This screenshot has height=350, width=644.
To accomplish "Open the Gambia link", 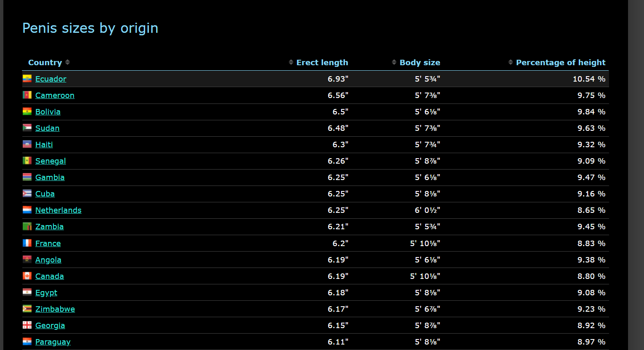I will pos(50,177).
